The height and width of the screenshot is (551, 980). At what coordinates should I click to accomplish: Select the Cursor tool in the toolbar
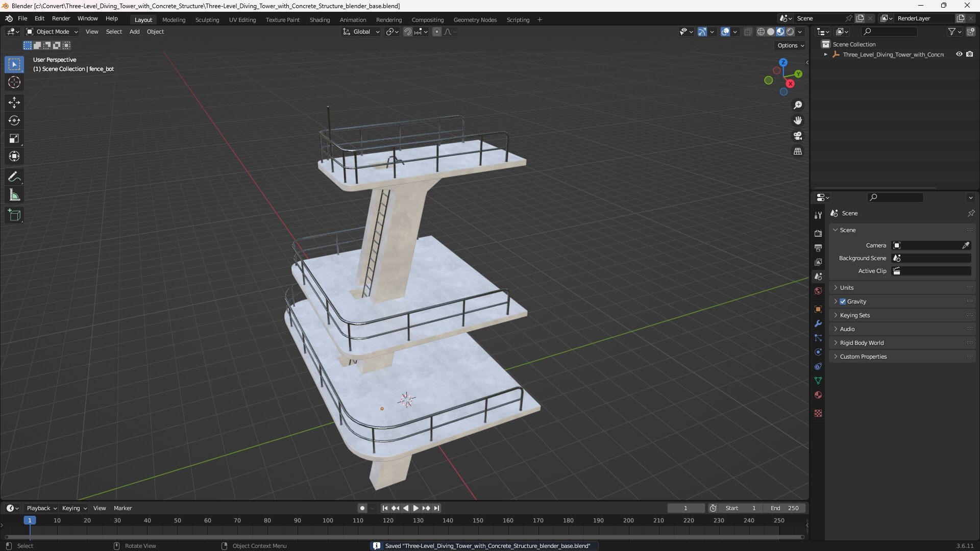[x=14, y=82]
